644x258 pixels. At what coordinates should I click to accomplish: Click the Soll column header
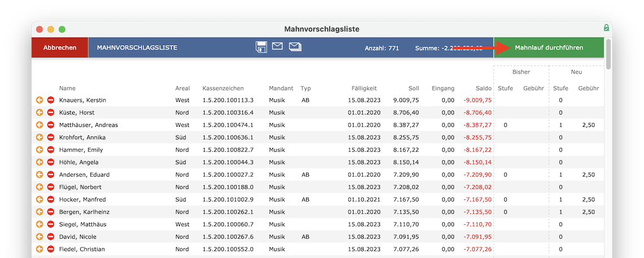tap(413, 88)
